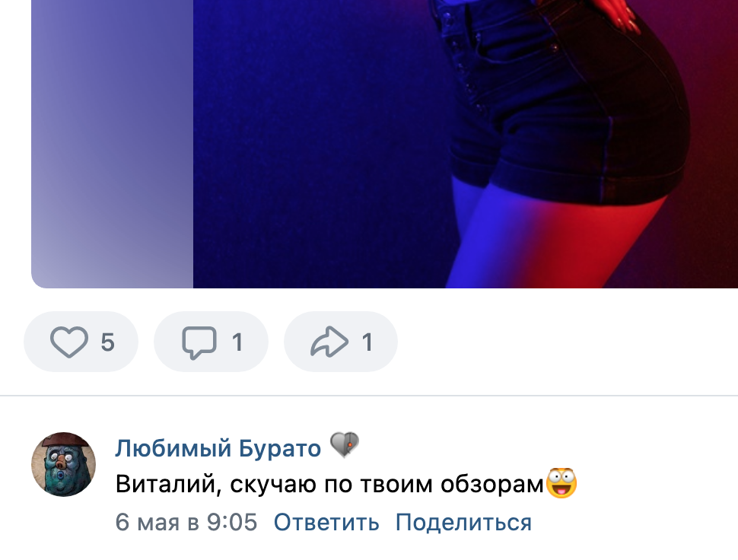Like the post with the heart icon
Viewport: 738px width, 560px height.
pos(69,342)
